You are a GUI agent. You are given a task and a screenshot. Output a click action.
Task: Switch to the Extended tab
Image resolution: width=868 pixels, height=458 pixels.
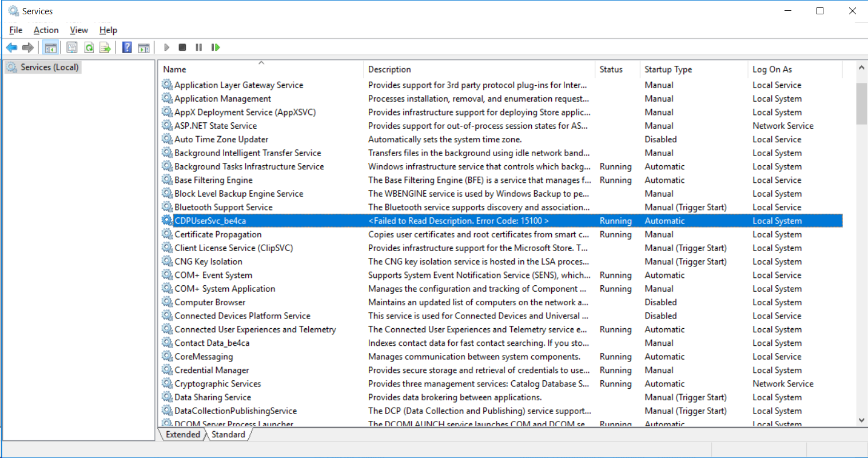pyautogui.click(x=183, y=435)
